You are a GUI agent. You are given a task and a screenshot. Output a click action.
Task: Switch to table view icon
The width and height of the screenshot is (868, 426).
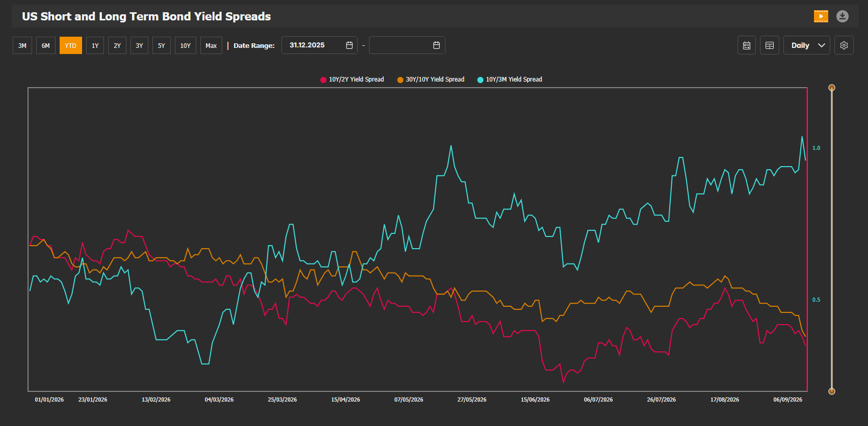coord(770,45)
